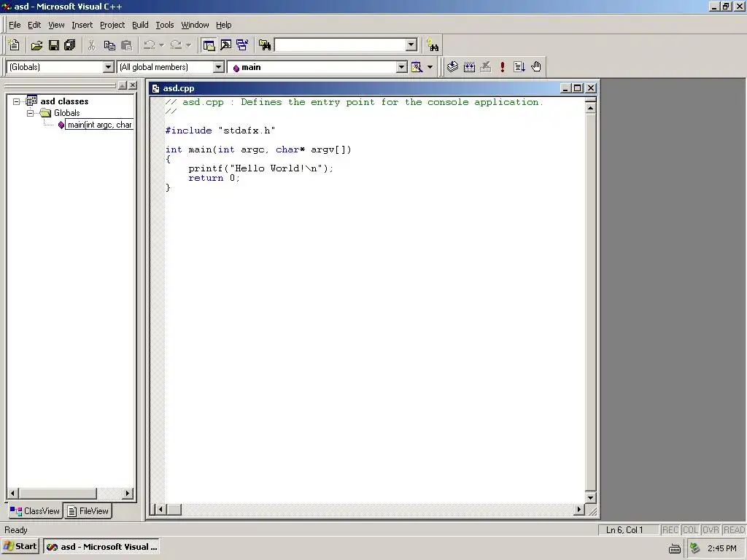
Task: Toggle the Output window icon
Action: [x=226, y=45]
